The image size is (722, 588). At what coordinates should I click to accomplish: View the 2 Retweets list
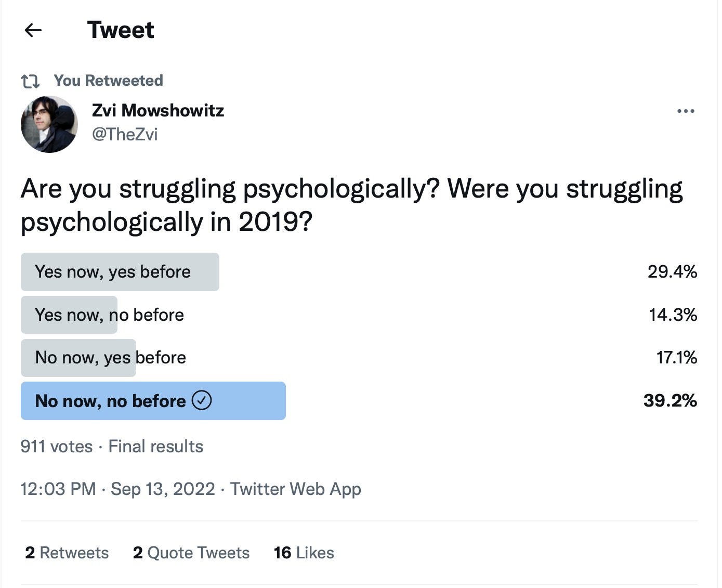(x=67, y=553)
